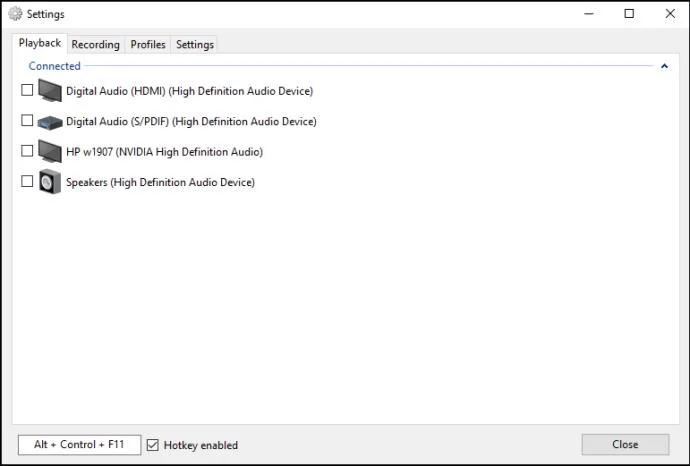Click the gear icon in the title bar
The width and height of the screenshot is (690, 466).
[15, 14]
